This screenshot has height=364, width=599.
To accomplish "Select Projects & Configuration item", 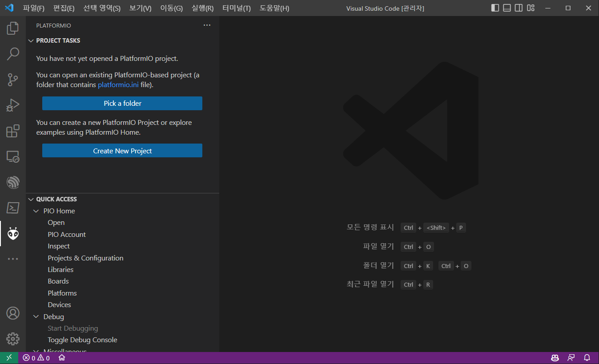I will pyautogui.click(x=85, y=258).
